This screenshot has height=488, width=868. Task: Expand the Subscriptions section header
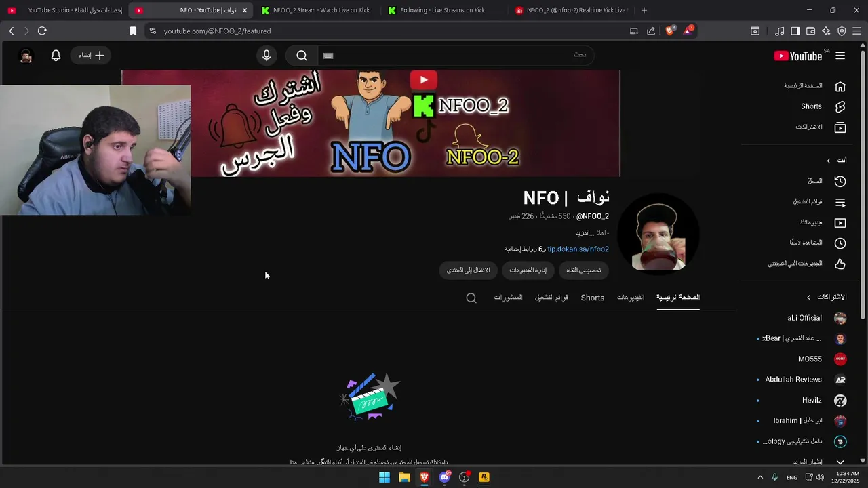pos(827,297)
